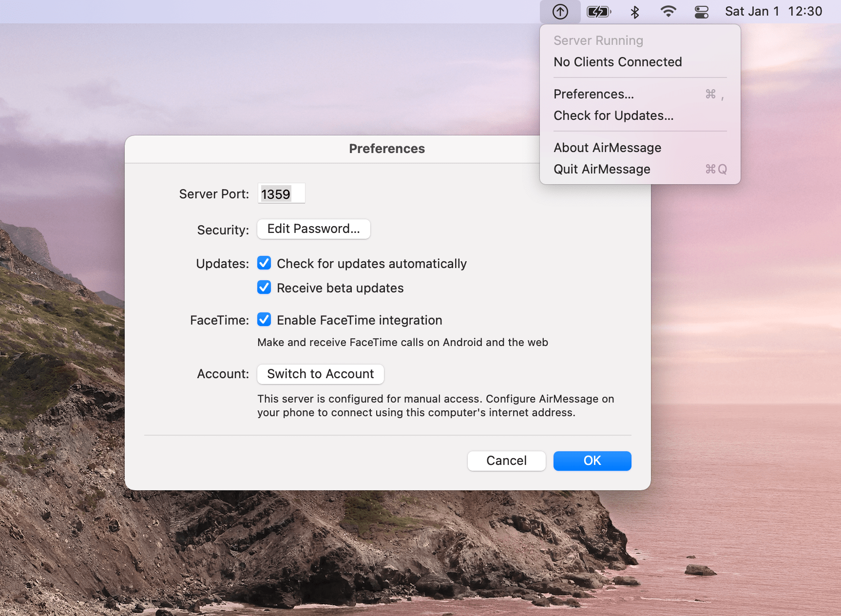
Task: Cancel the Preferences dialog
Action: pyautogui.click(x=507, y=461)
